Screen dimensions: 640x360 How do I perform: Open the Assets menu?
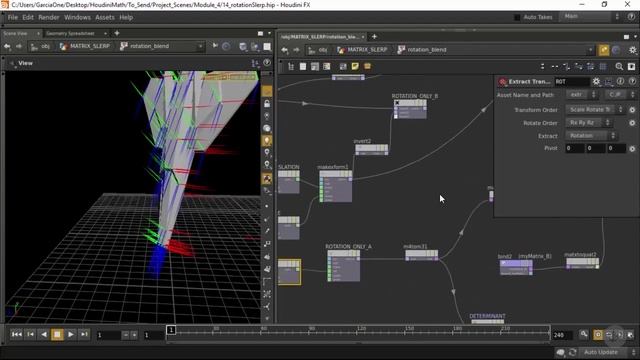105,17
